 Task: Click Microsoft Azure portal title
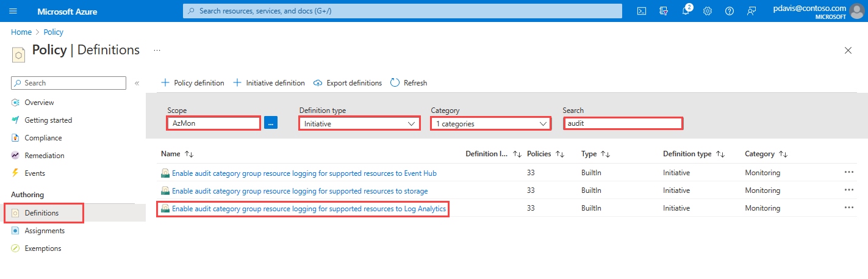coord(67,12)
